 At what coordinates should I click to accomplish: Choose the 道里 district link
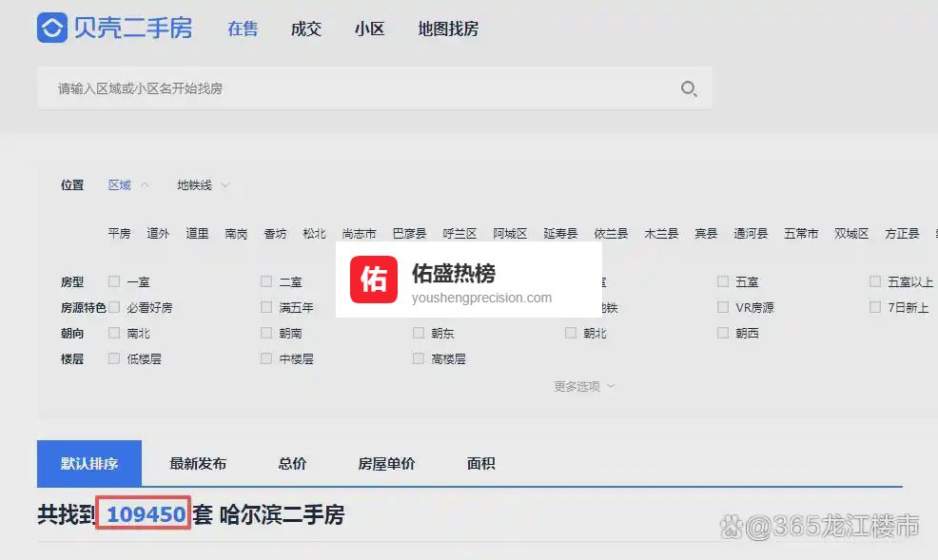(x=197, y=233)
